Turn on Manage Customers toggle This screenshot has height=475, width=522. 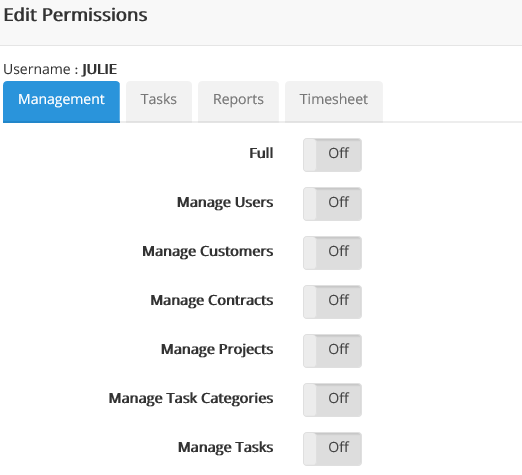pyautogui.click(x=332, y=253)
